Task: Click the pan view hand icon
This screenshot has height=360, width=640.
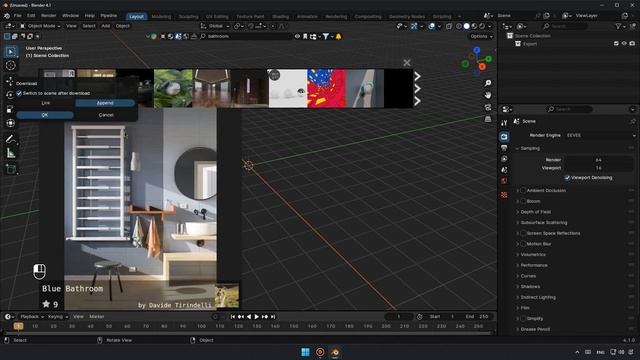Action: pos(488,95)
